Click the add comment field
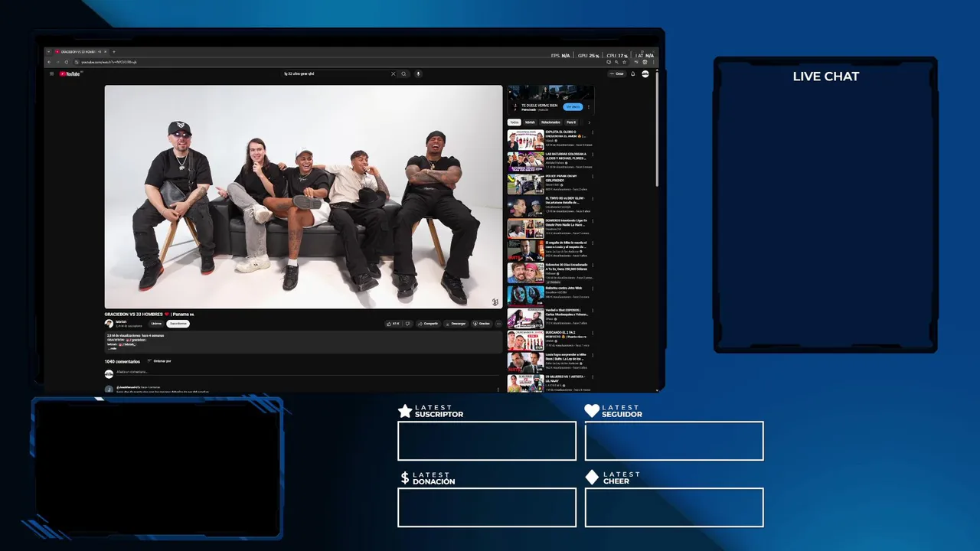The image size is (980, 551). [306, 372]
